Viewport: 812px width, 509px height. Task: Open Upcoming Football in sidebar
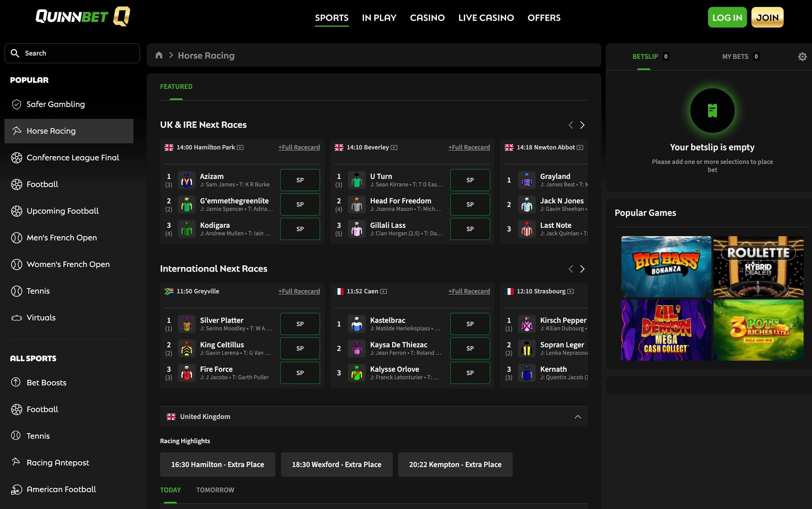(x=69, y=211)
